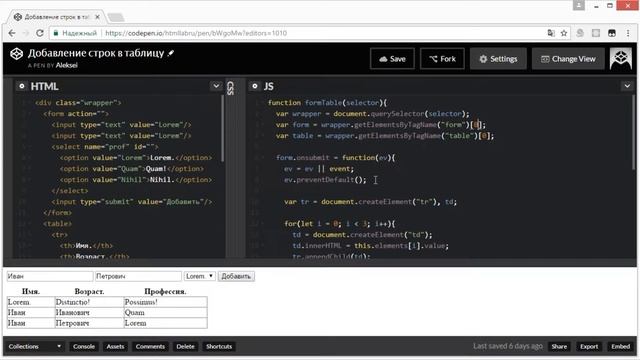Open the Lorem select dropdown
Screen dimensions: 640x360
200,276
